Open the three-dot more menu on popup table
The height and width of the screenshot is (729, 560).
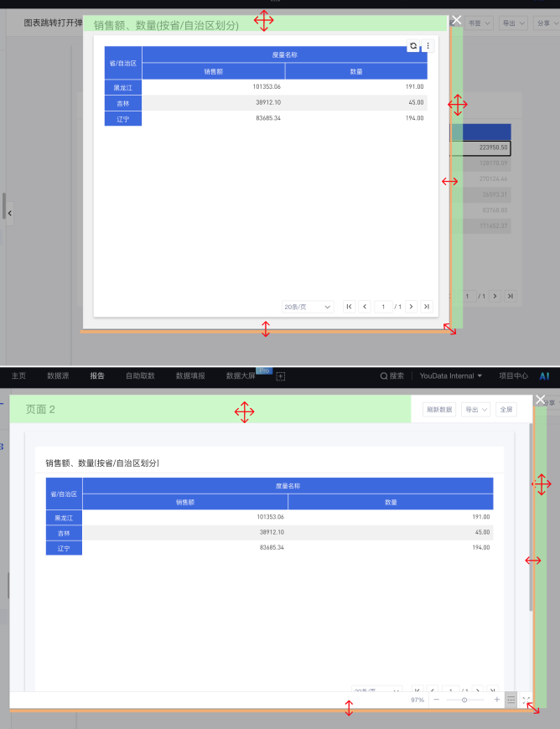[428, 46]
